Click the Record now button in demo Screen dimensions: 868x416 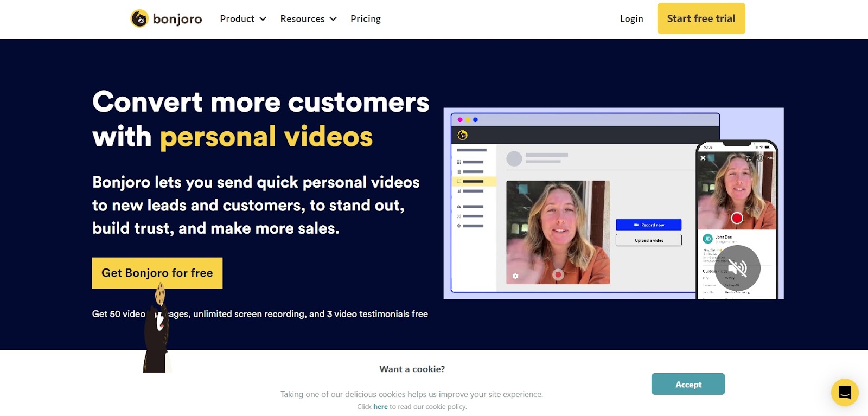(x=649, y=225)
